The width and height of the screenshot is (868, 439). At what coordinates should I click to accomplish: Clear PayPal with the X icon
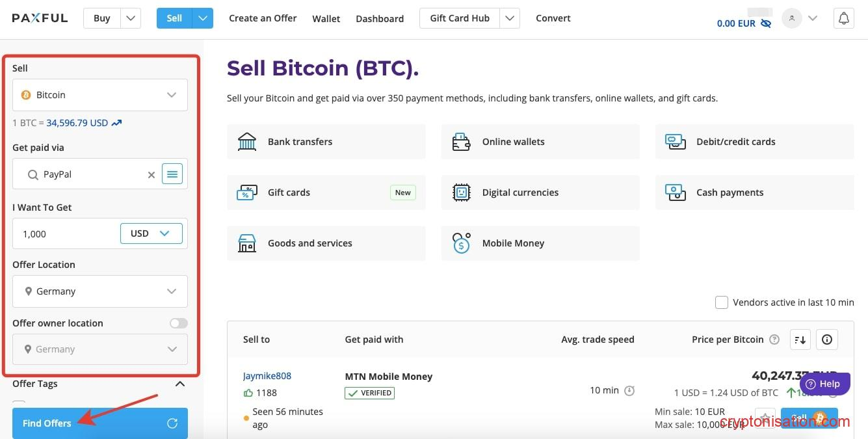pos(151,174)
